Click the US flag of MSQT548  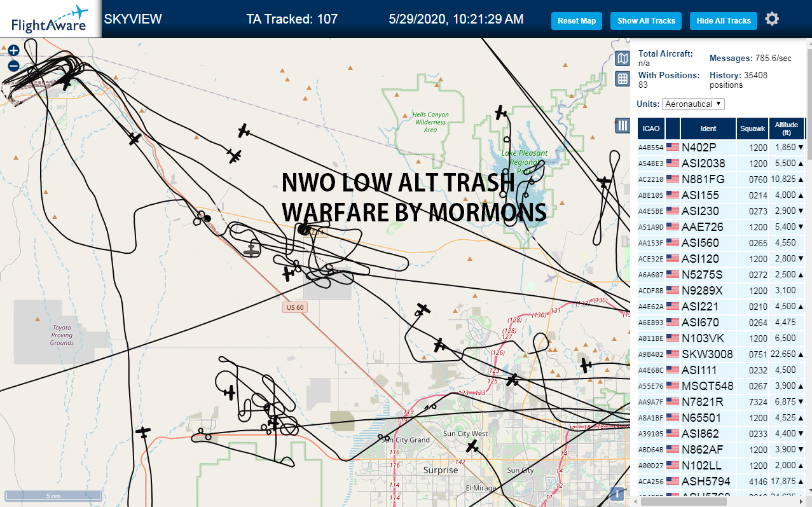coord(672,386)
